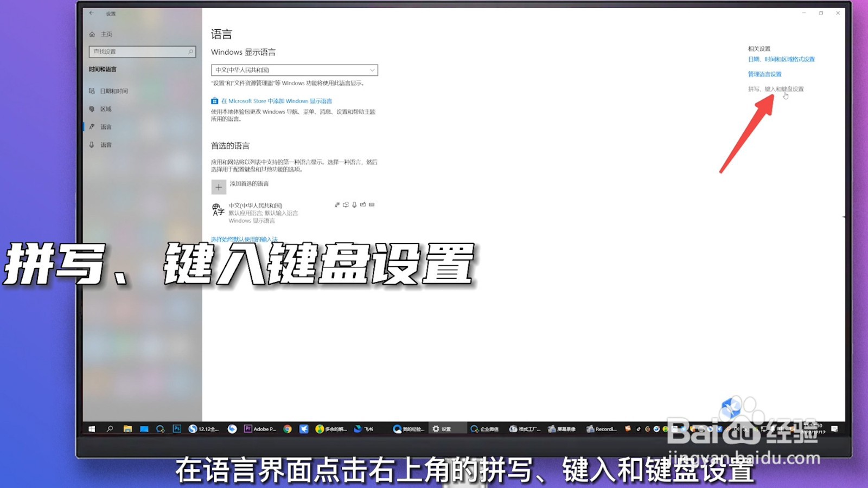Screen dimensions: 868x488
Task: Open the Windows Start menu
Action: coord(92,429)
